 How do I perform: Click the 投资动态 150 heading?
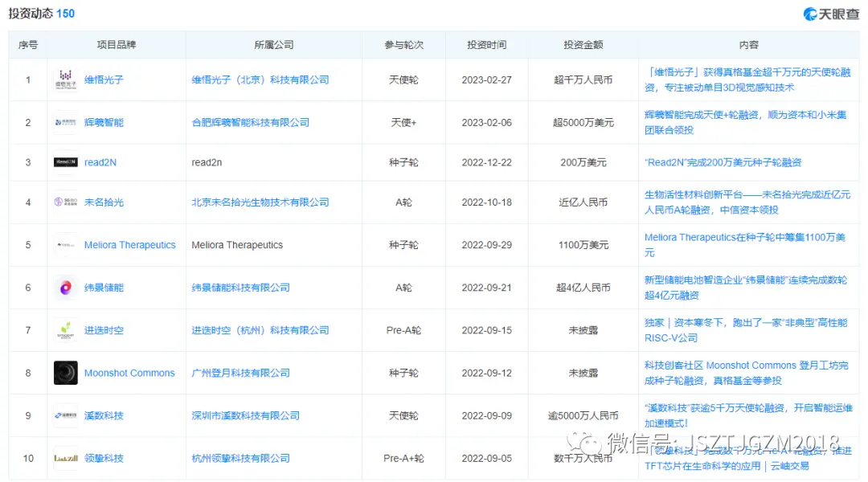(x=42, y=14)
